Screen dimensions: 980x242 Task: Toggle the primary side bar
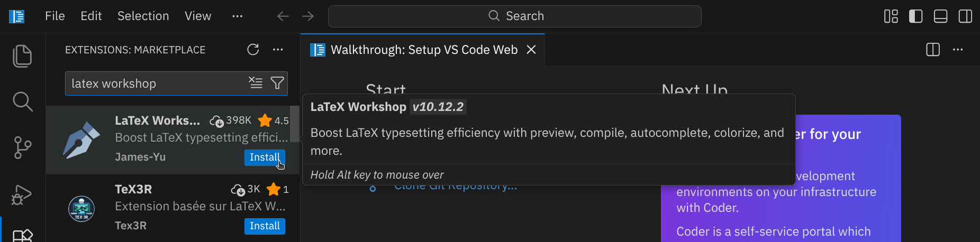pos(916,16)
